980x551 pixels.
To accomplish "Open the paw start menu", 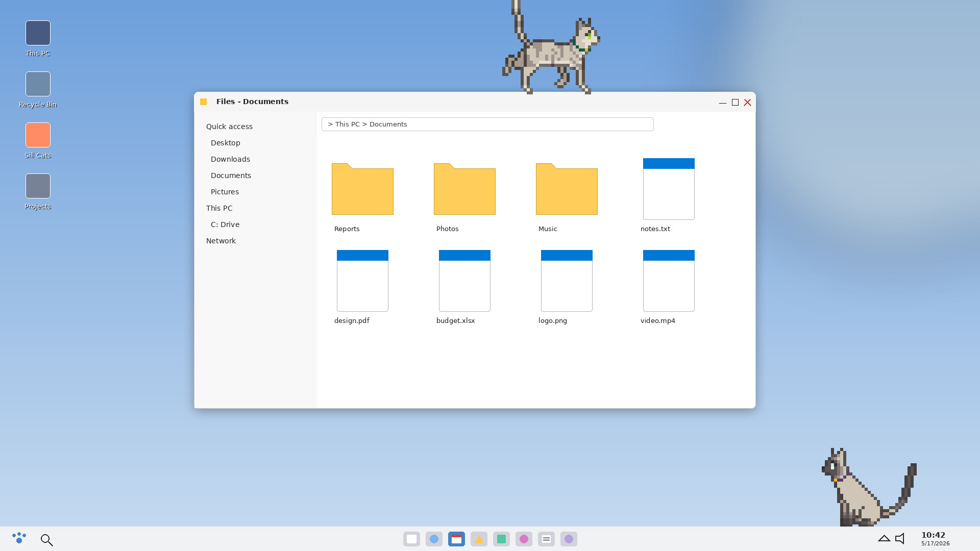I will (19, 538).
